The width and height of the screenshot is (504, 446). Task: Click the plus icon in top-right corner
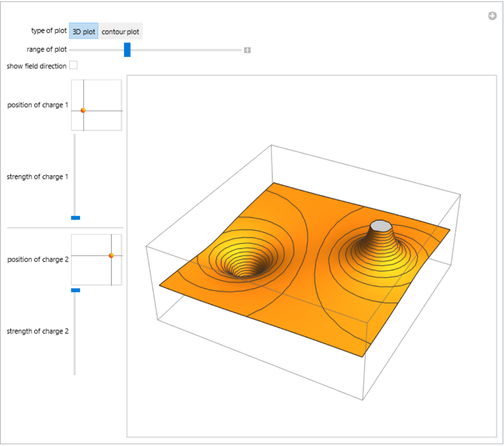(492, 16)
